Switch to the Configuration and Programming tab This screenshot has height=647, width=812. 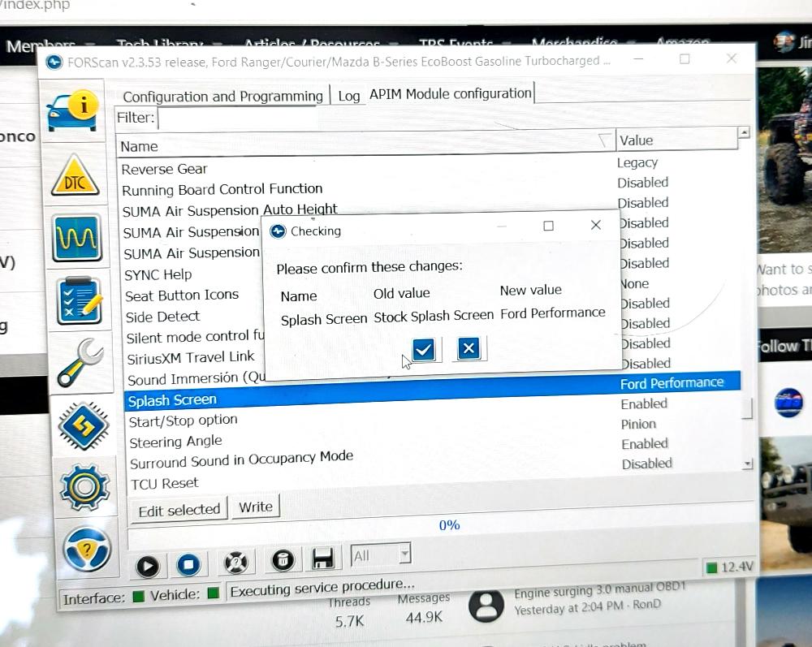click(x=222, y=96)
